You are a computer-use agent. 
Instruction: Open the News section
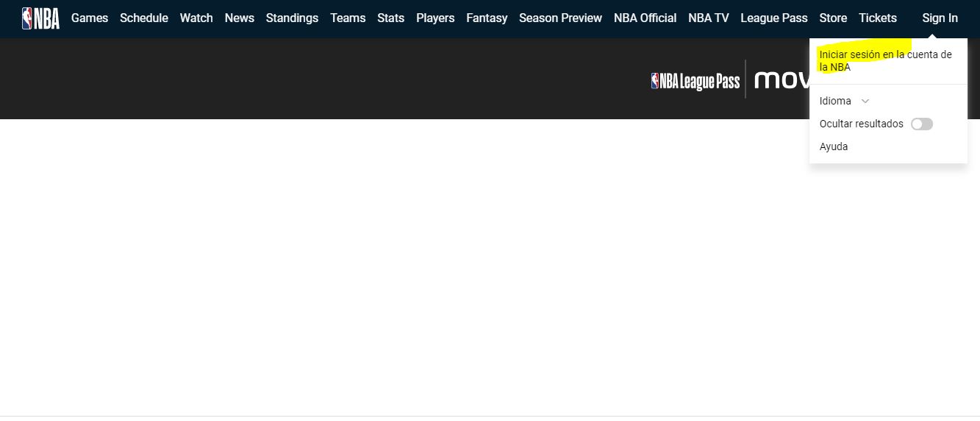pyautogui.click(x=240, y=18)
